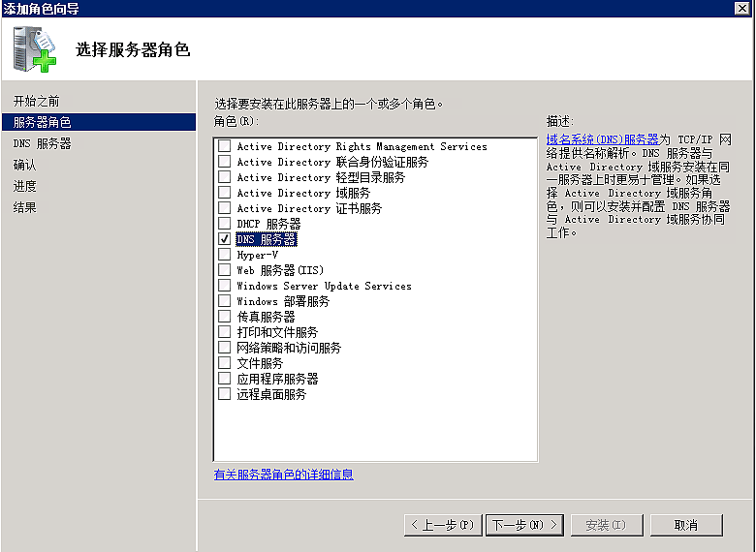Open the DNS 服务器 wizard step
Viewport: 756px width, 552px height.
pos(42,143)
